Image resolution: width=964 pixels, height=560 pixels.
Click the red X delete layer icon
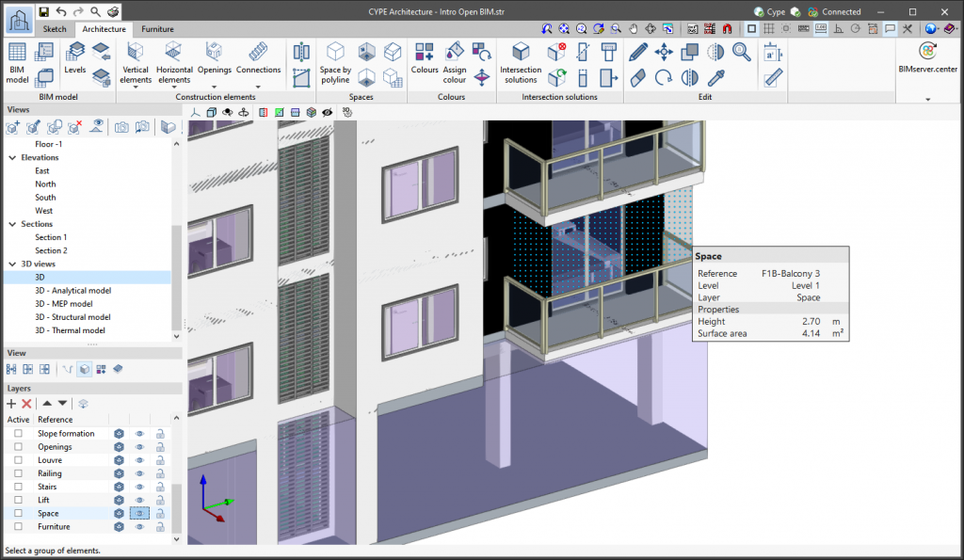coord(27,404)
